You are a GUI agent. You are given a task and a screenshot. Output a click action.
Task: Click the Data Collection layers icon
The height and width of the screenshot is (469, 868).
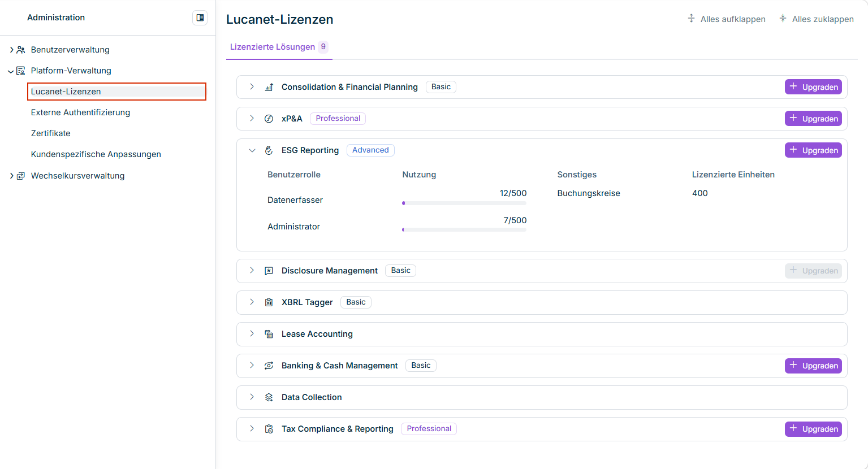(x=269, y=397)
